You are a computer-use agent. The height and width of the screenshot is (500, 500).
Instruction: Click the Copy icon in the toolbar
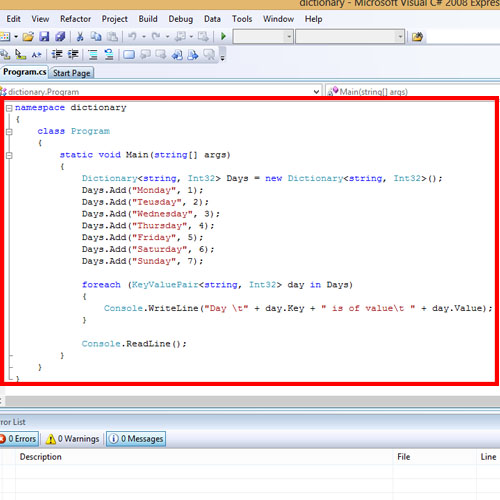pos(96,36)
